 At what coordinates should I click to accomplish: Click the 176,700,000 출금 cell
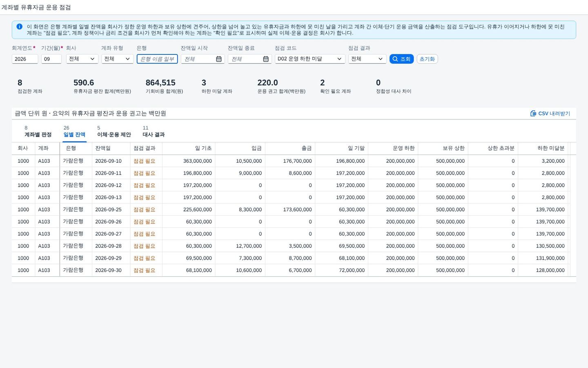coord(290,161)
